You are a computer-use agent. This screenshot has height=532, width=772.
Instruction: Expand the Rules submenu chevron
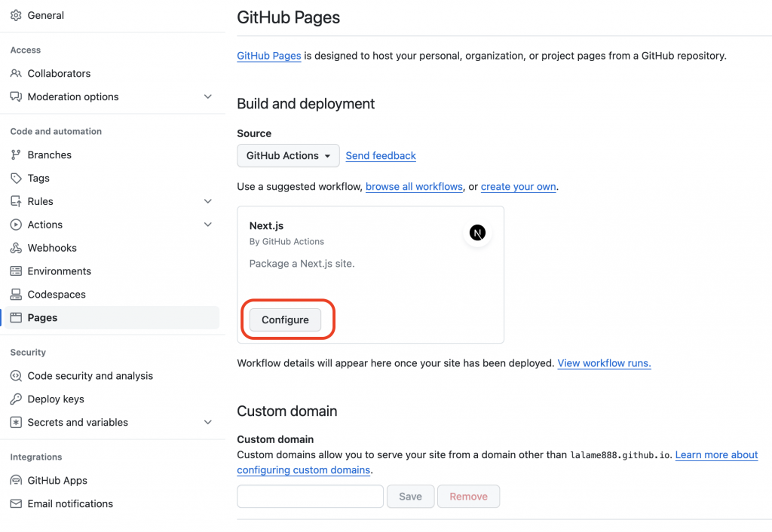click(x=208, y=201)
